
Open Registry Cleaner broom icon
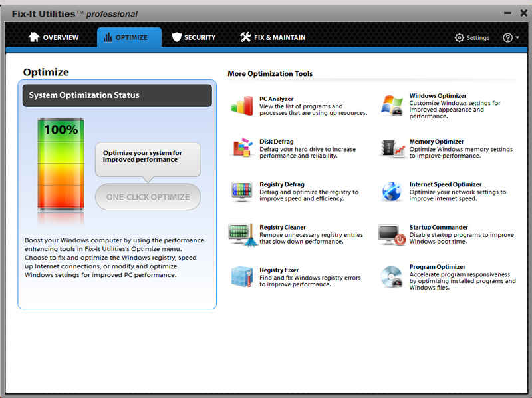pyautogui.click(x=241, y=234)
